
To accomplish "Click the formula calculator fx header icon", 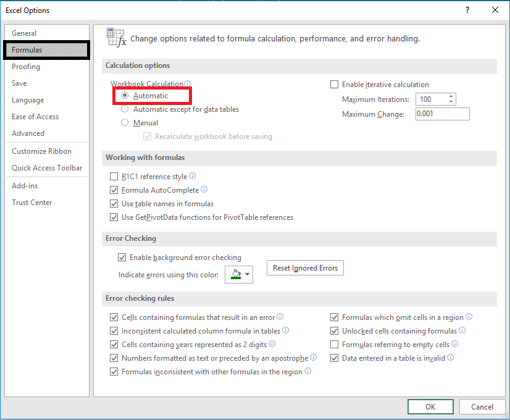I will (116, 38).
